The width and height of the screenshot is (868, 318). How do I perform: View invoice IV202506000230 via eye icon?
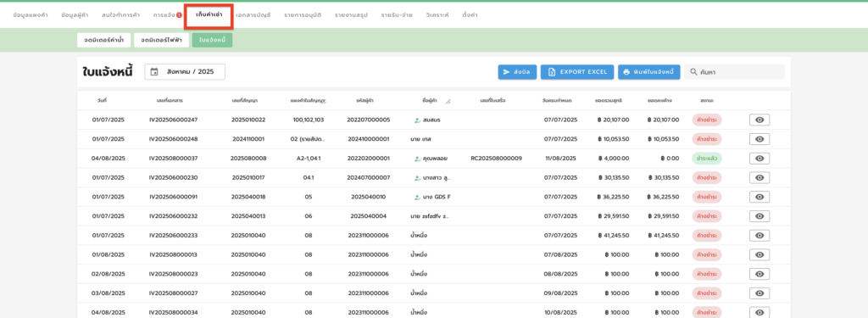coord(759,178)
